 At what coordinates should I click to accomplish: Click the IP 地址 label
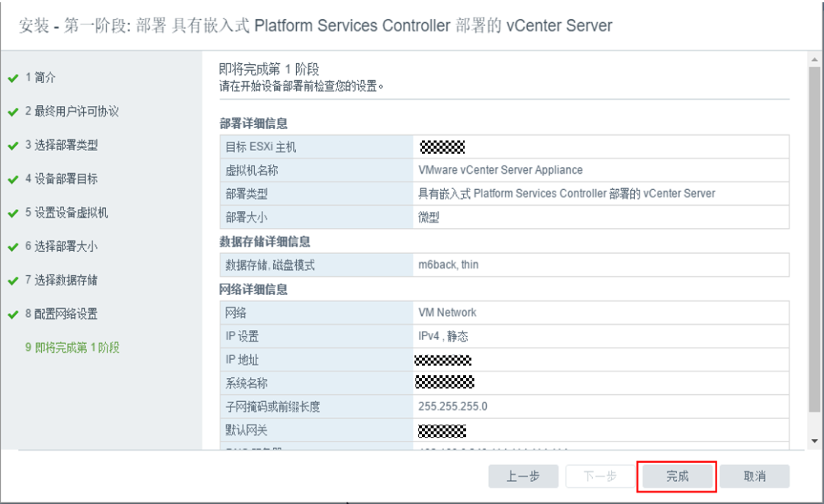click(x=242, y=360)
